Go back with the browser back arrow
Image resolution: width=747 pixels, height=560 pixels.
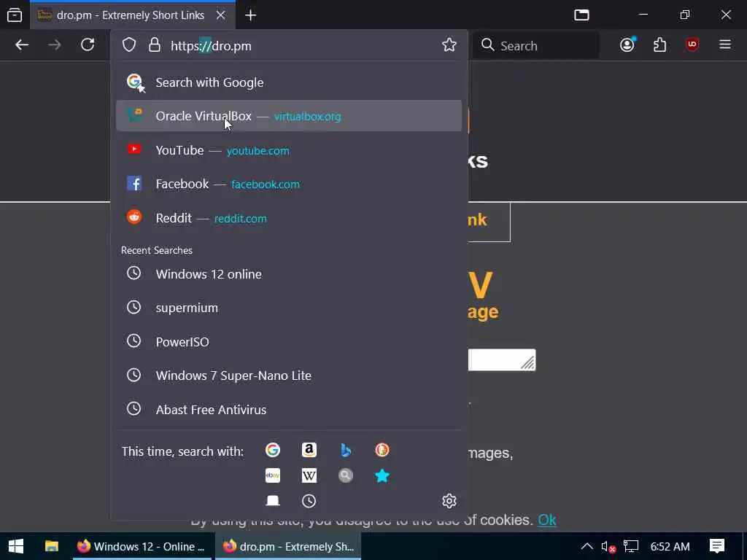pos(22,45)
